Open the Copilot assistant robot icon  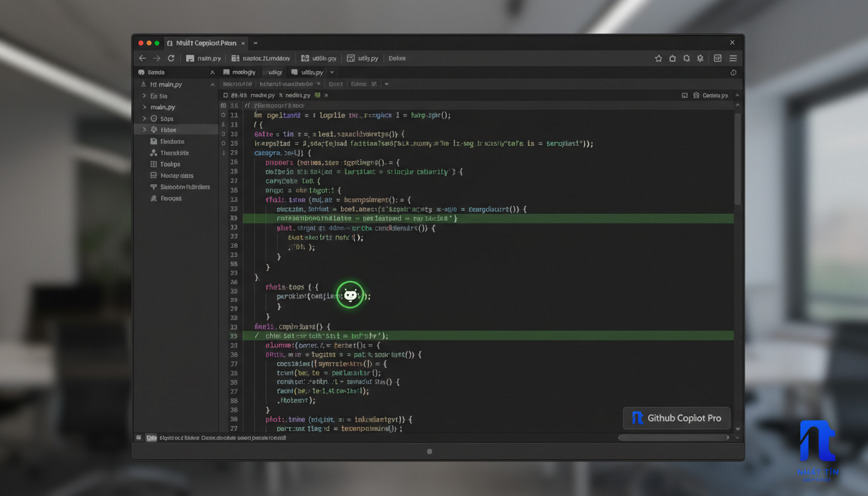pyautogui.click(x=350, y=295)
